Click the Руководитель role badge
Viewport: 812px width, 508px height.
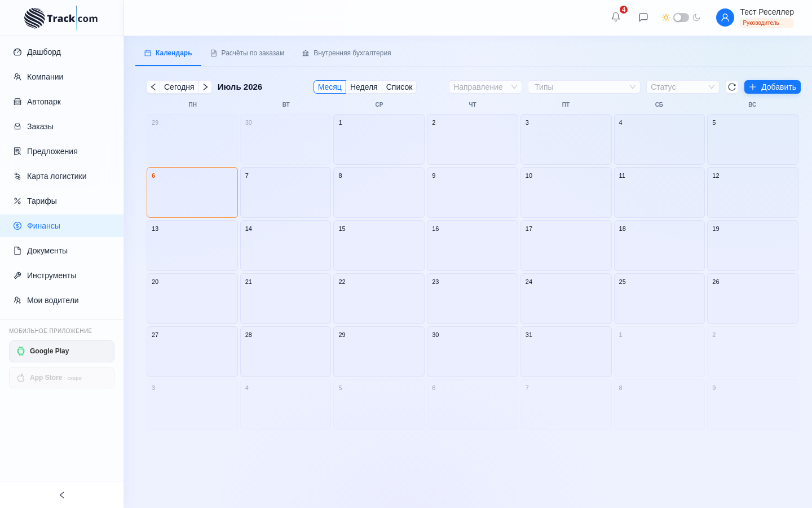point(767,23)
